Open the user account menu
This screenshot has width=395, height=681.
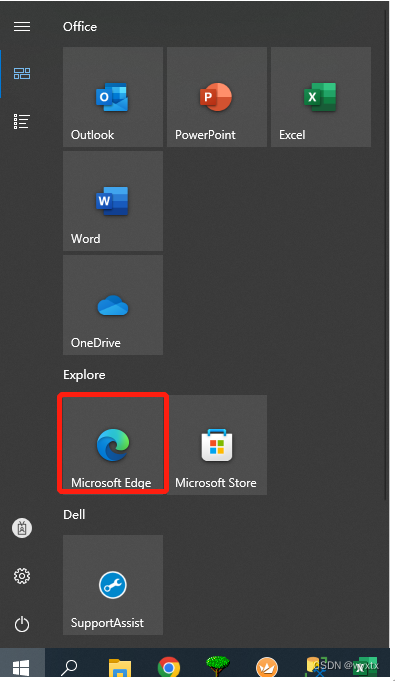(22, 528)
